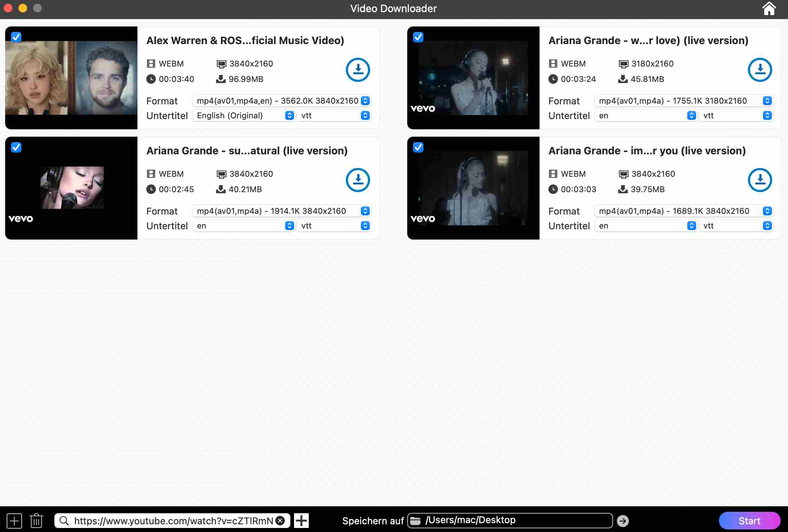
Task: Open the folder icon beside the save path
Action: [416, 520]
